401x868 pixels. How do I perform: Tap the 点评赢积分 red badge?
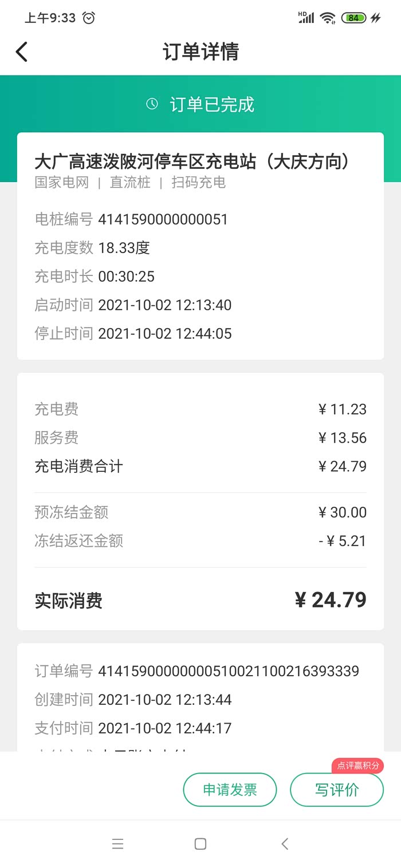point(357,766)
